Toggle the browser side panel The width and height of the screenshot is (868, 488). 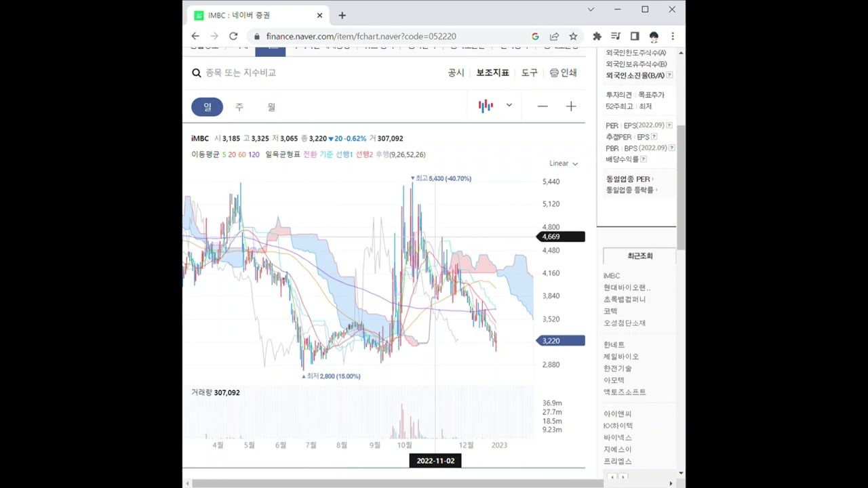coord(635,36)
